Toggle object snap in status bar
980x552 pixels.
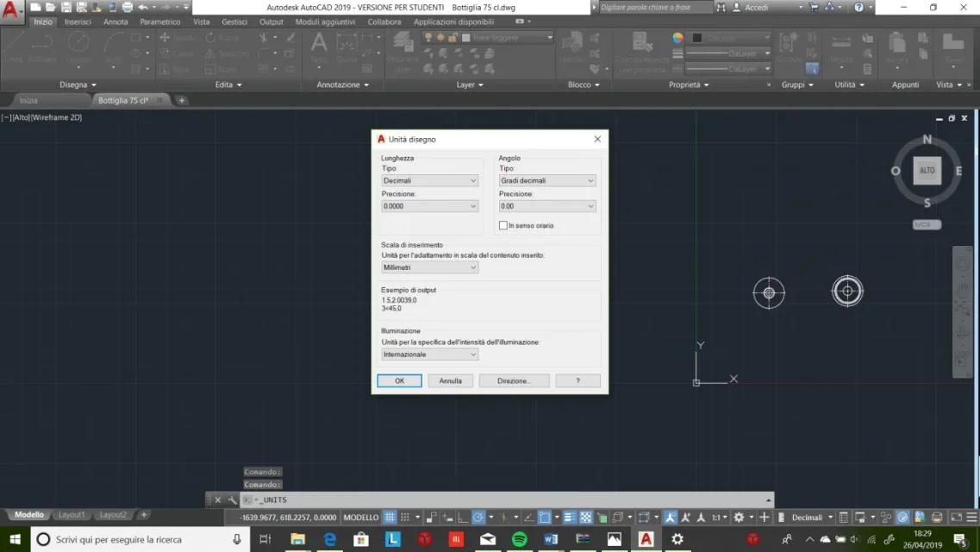click(x=545, y=517)
